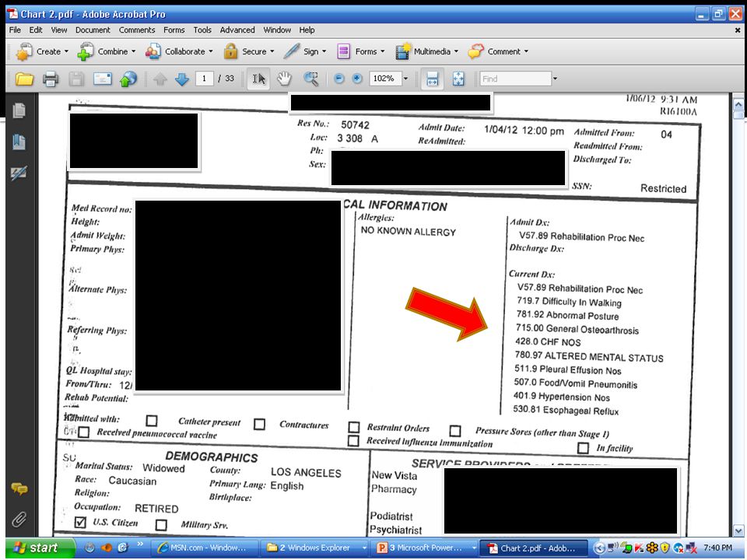Viewport: 747px width, 560px height.
Task: Click the greyed-out Save disk icon
Action: click(x=76, y=79)
